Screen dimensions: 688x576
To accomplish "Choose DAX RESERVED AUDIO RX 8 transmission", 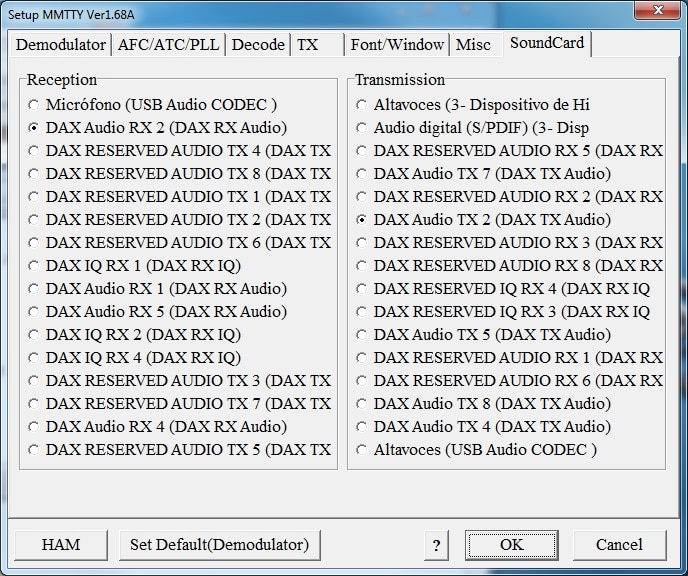I will click(x=509, y=266).
